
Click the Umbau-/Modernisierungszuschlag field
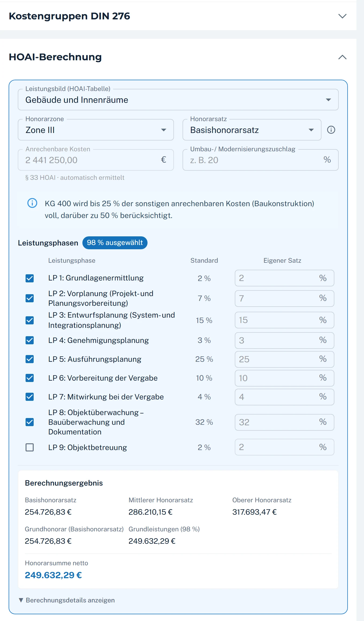[260, 160]
